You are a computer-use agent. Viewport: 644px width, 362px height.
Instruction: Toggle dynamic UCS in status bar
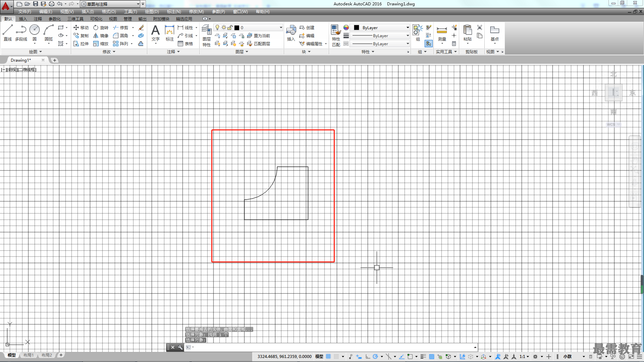tap(463, 356)
